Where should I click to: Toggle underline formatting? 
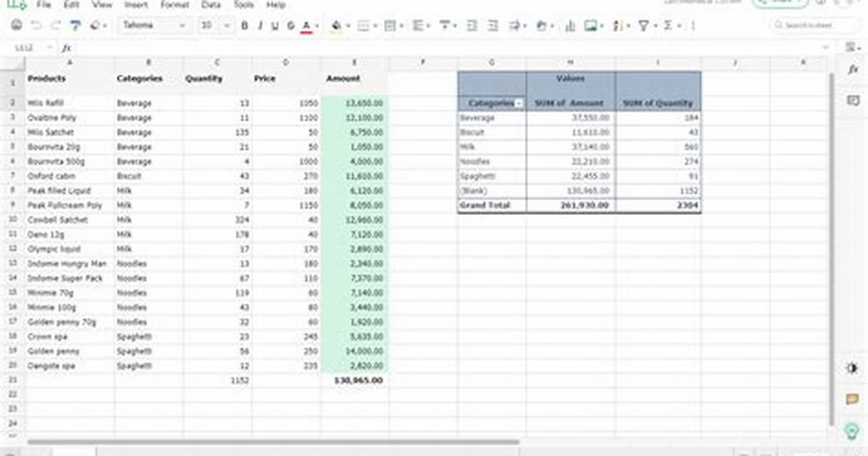pos(275,25)
